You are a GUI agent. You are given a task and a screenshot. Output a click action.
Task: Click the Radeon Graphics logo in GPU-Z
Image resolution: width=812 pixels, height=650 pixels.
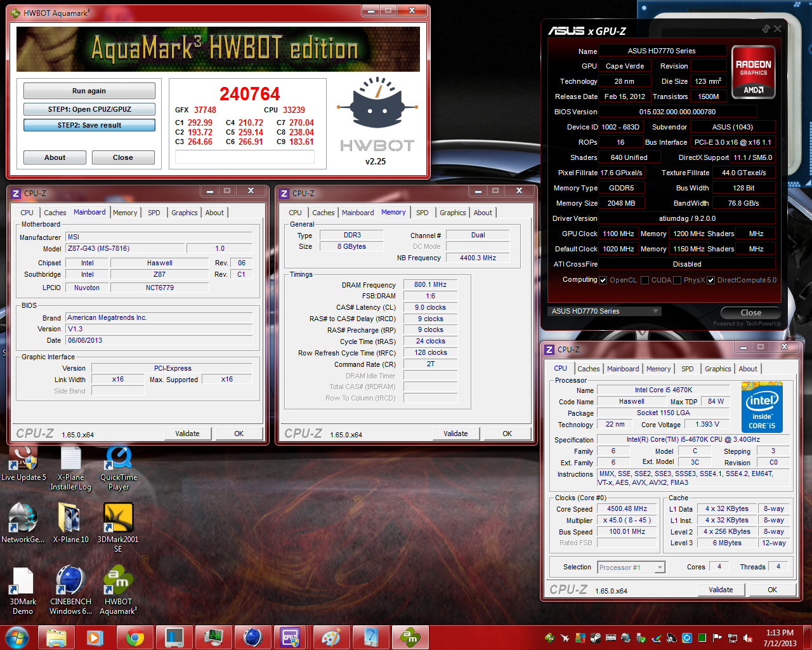tap(754, 72)
